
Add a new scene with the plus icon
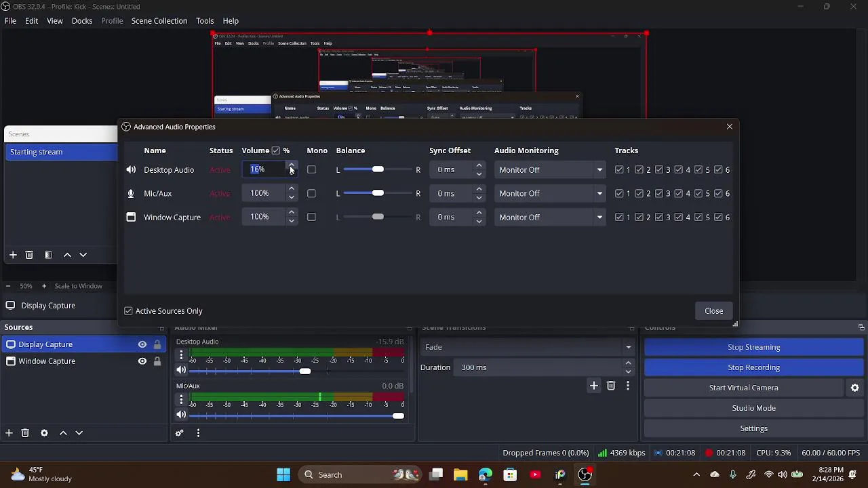coord(13,255)
